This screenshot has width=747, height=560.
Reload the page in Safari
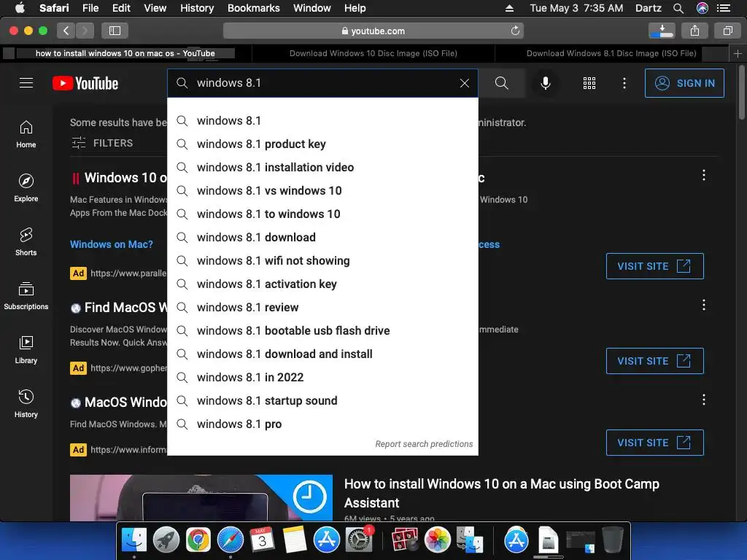coord(515,31)
